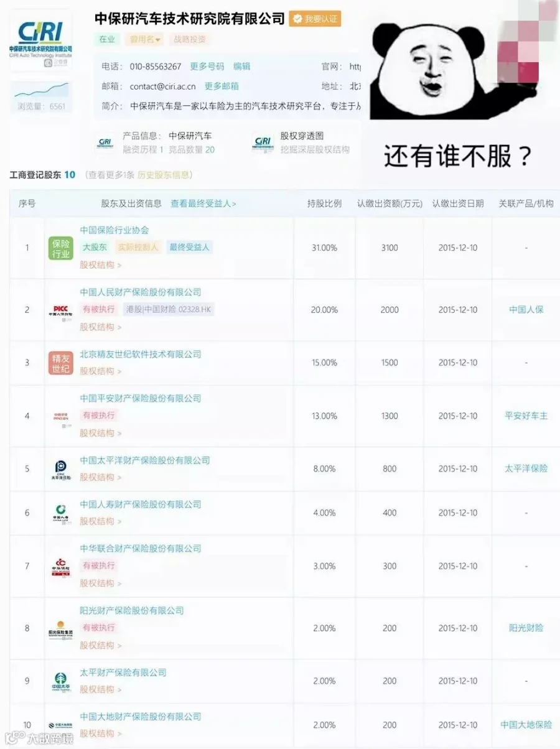Click the 最终受益人 tag in row 1
Viewport: 560px width, 749px height.
click(190, 247)
